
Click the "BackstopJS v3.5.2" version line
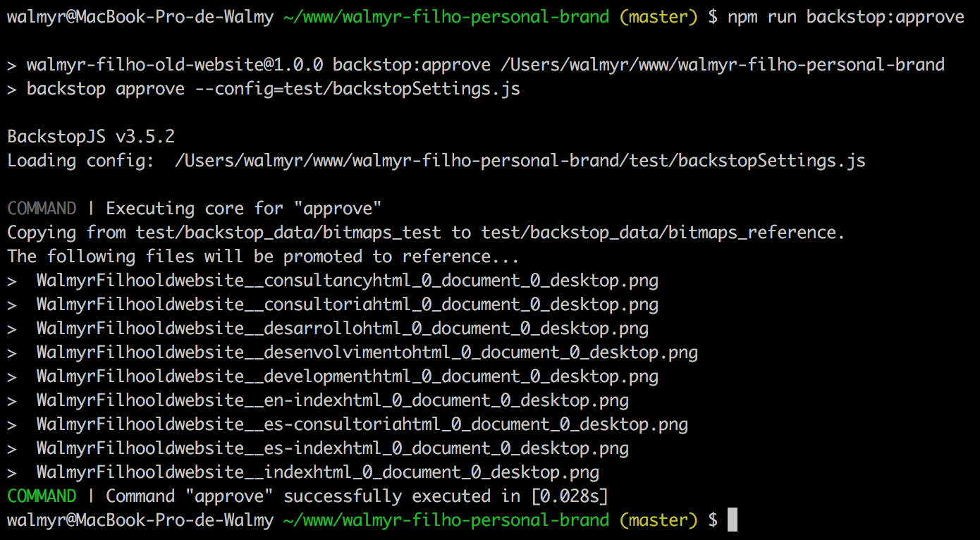coord(91,137)
